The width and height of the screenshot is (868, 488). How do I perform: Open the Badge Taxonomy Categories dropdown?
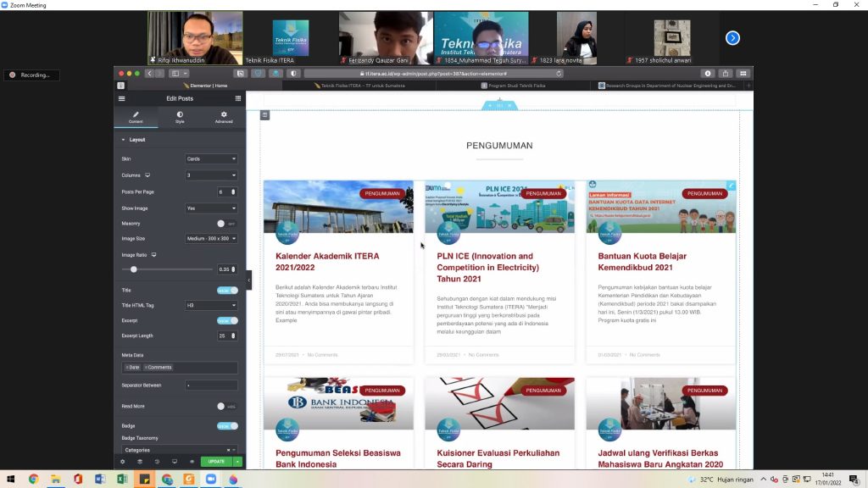(x=180, y=450)
